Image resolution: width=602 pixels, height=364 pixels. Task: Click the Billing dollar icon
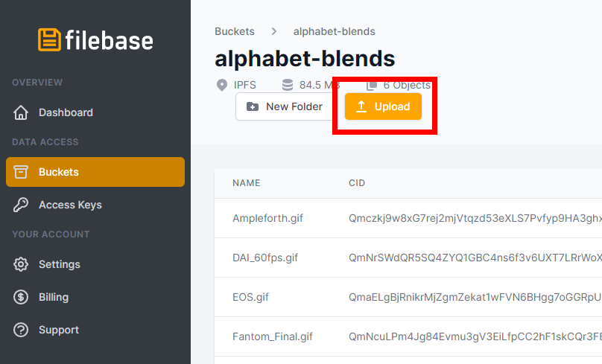[x=21, y=297]
